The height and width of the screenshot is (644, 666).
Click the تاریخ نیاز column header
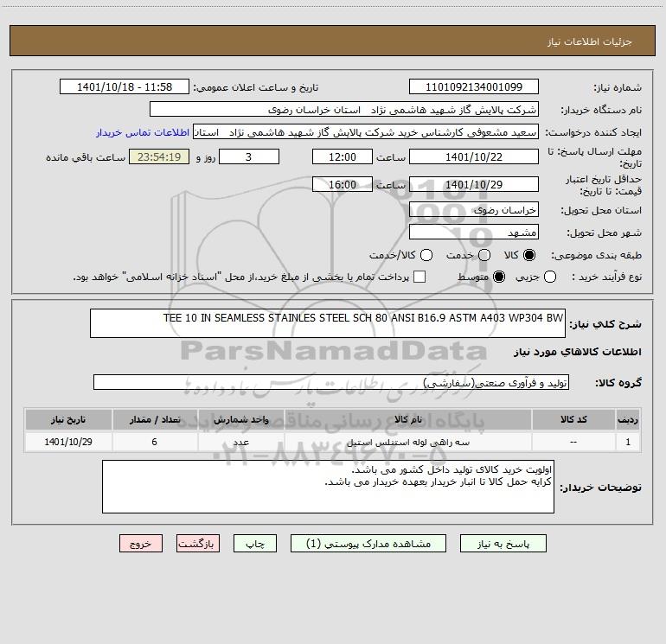coord(68,419)
